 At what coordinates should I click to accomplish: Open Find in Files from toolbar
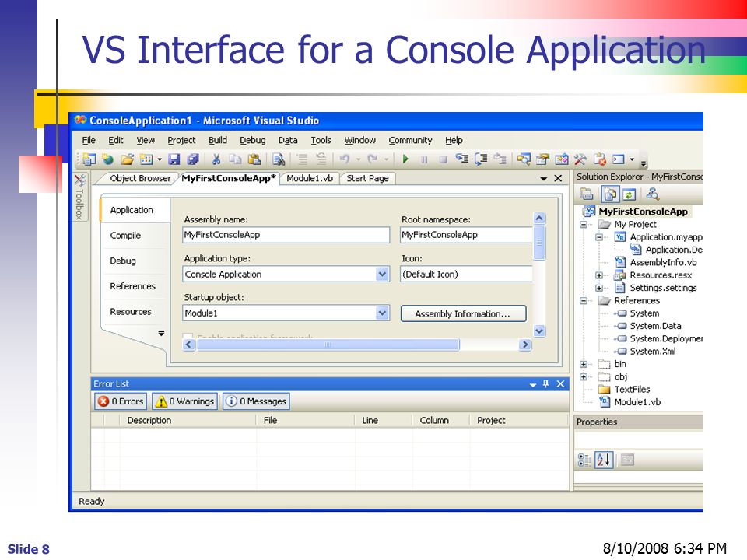279,159
